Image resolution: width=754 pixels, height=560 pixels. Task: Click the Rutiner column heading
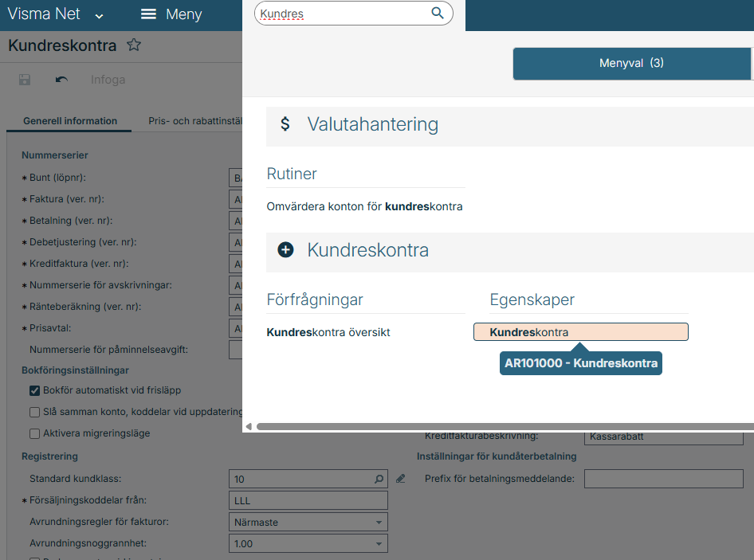(x=292, y=174)
